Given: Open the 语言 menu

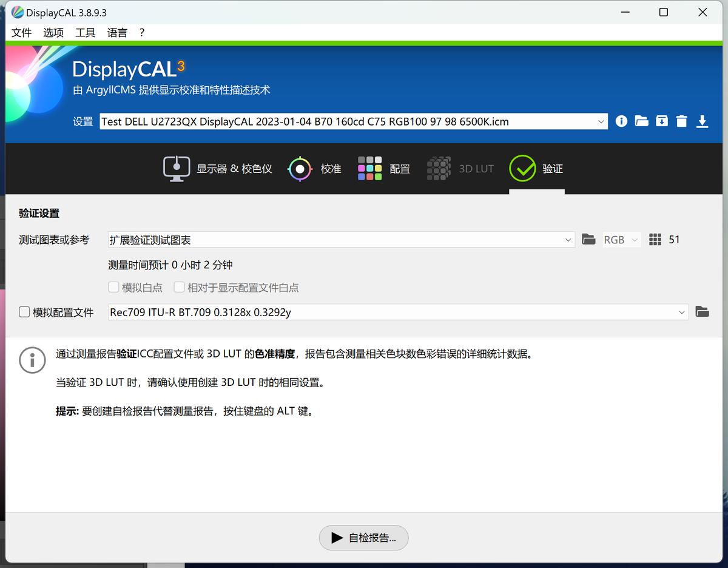Looking at the screenshot, I should click(x=116, y=32).
